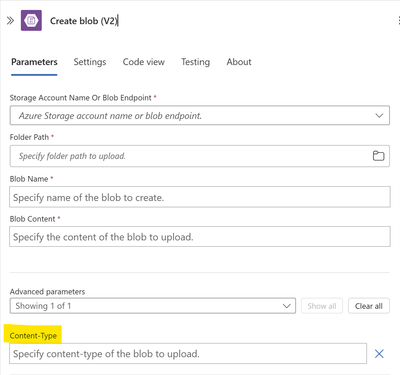The image size is (400, 375).
Task: Expand the Storage Account Name dropdown arrow
Action: click(x=379, y=116)
